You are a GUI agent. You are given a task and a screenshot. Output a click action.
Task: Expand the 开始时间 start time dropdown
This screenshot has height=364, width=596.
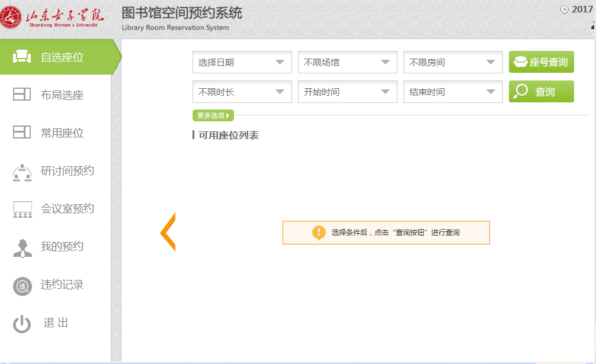(x=347, y=92)
